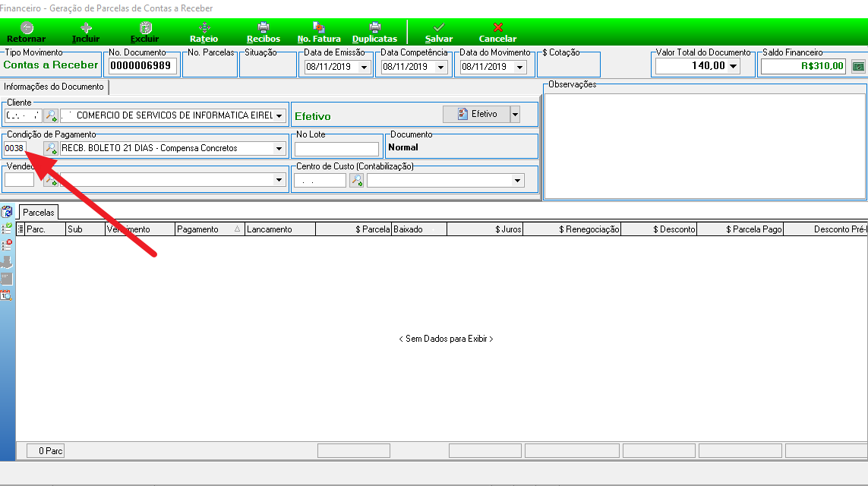Click the $ Renegociação column header
The height and width of the screenshot is (486, 868).
(x=572, y=229)
